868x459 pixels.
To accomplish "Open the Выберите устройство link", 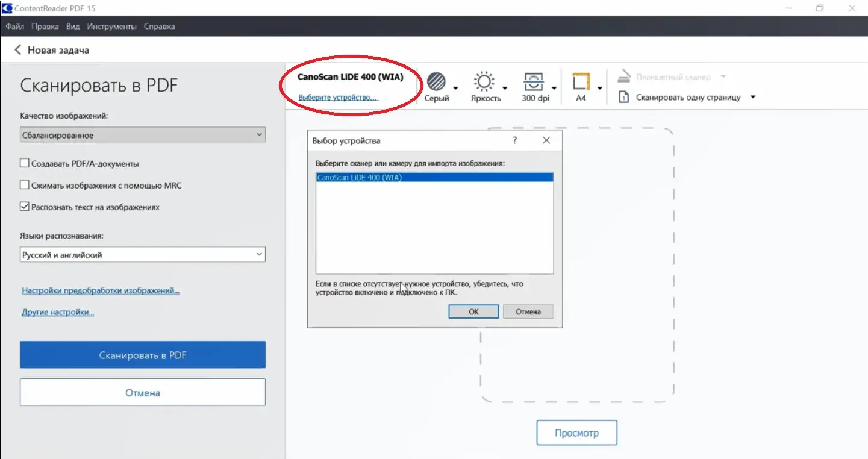I will [x=338, y=97].
